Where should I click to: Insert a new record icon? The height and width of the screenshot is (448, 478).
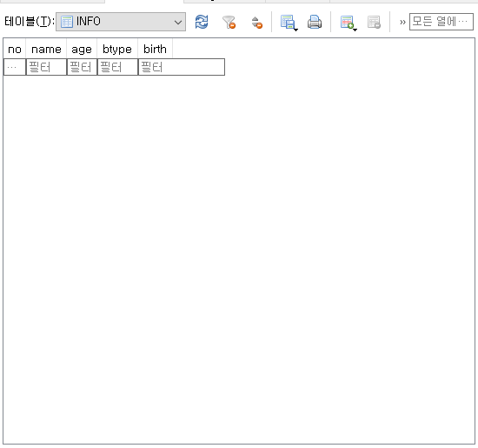coord(347,22)
